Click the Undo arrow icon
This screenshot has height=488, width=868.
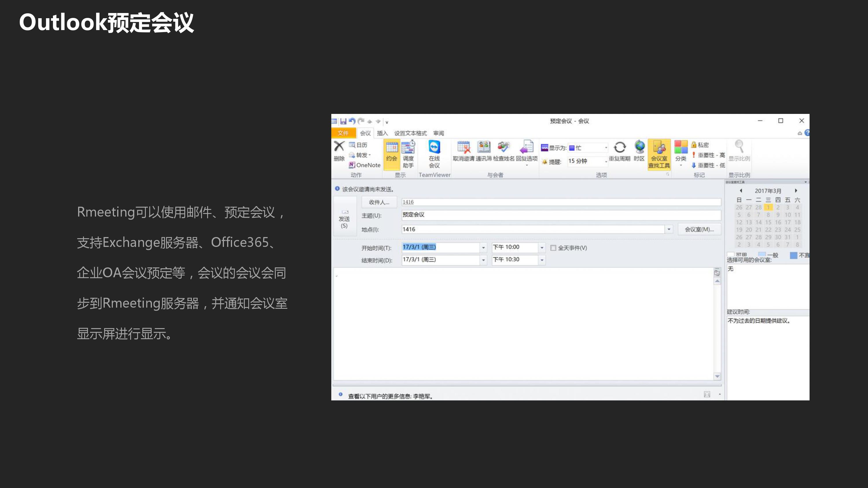tap(352, 121)
